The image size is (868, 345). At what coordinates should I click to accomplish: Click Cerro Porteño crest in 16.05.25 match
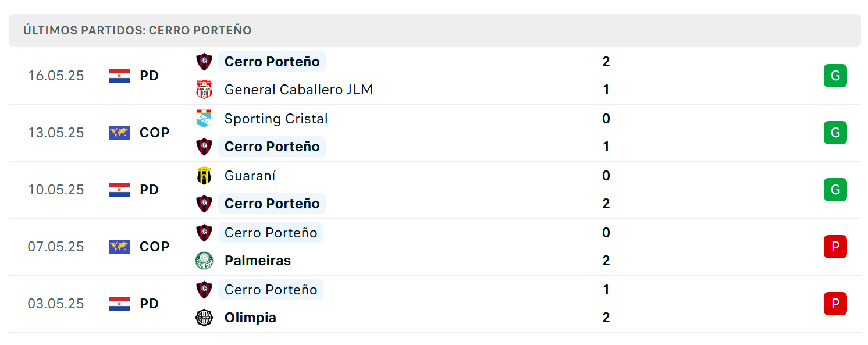pyautogui.click(x=204, y=62)
